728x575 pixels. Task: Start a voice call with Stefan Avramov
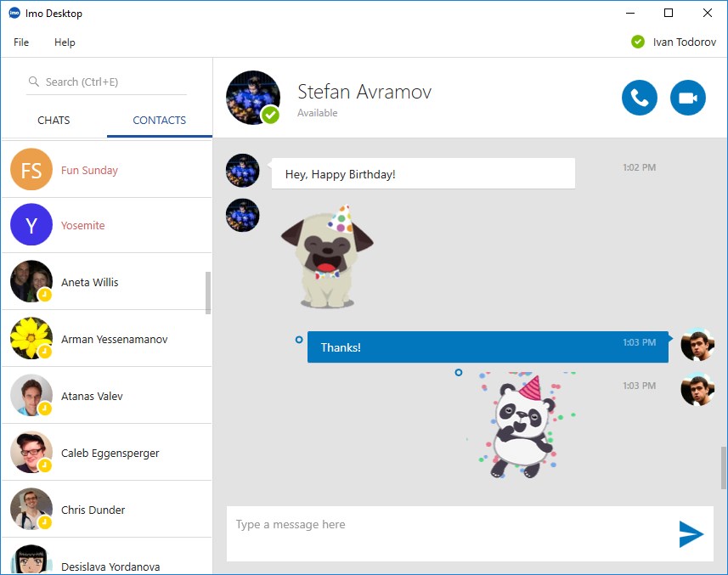click(x=639, y=97)
